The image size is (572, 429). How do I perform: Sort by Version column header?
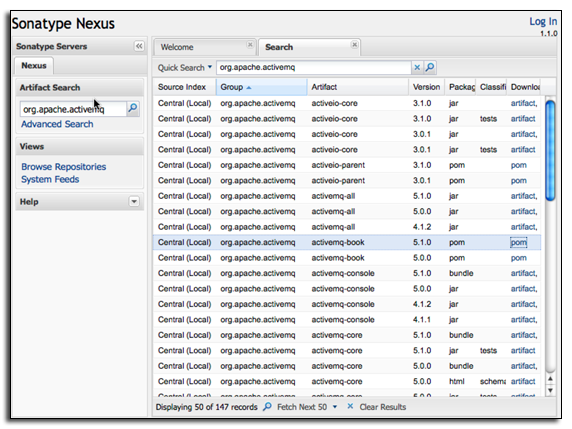[x=426, y=87]
